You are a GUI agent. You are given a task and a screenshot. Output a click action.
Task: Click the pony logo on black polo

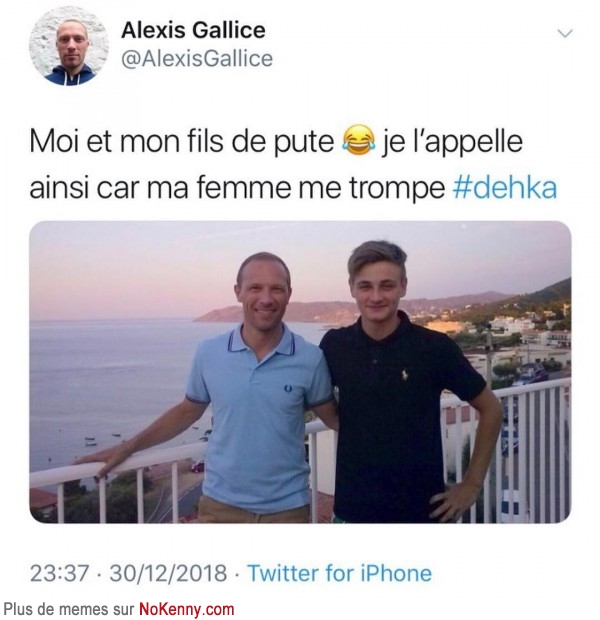pos(404,374)
